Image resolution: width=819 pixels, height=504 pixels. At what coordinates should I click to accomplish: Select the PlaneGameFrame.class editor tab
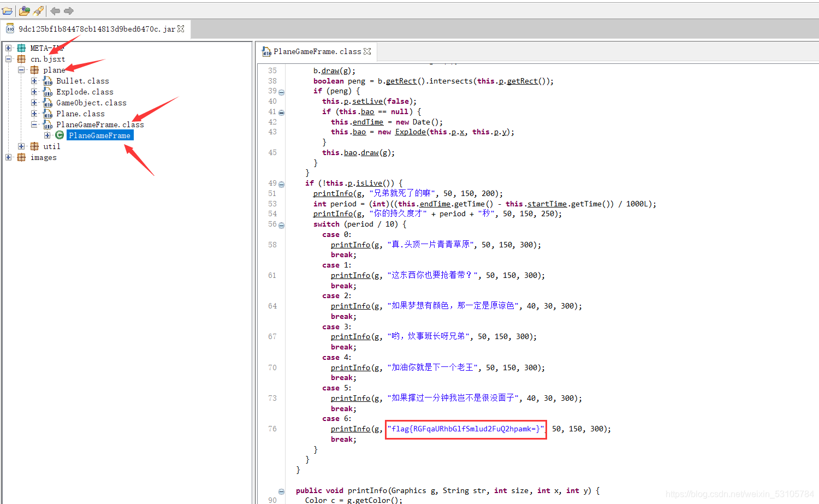[x=317, y=51]
